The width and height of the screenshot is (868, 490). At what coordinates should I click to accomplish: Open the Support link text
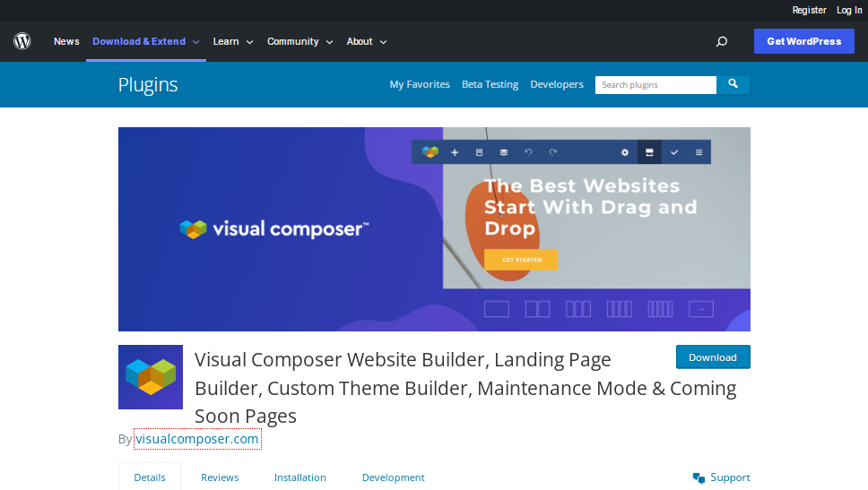(x=730, y=477)
